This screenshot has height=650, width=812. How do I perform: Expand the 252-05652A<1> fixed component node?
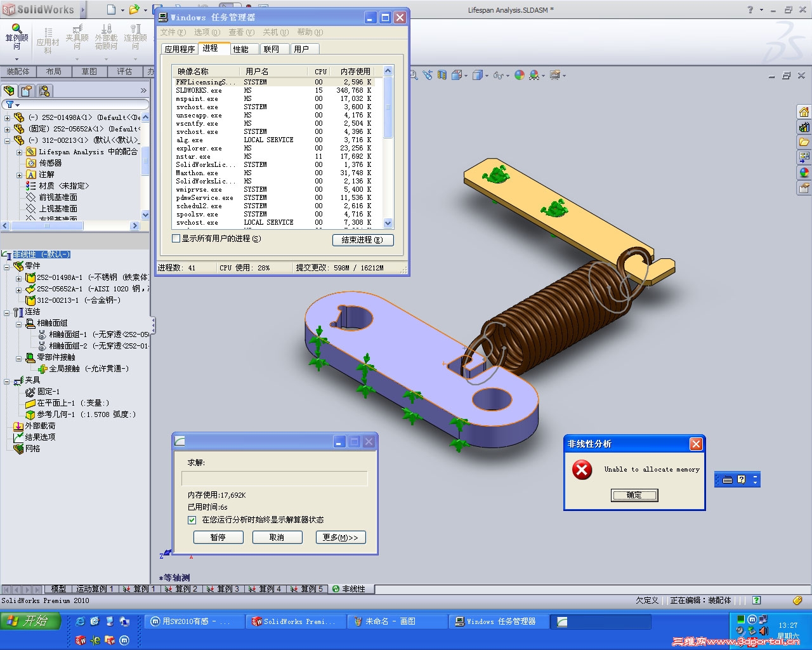7,129
